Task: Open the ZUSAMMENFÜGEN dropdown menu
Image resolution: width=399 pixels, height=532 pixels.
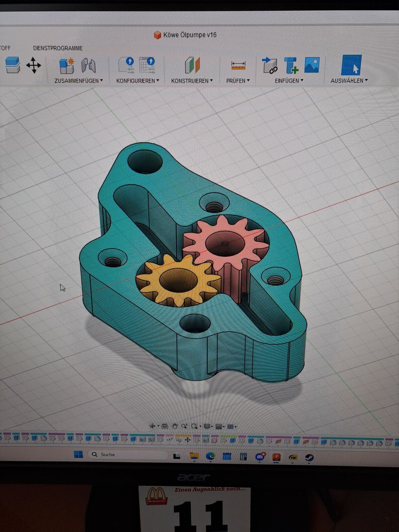Action: pyautogui.click(x=78, y=81)
